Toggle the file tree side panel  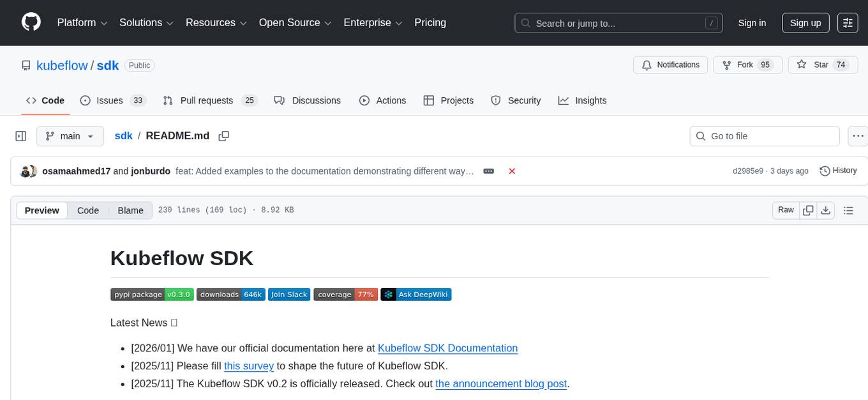tap(20, 135)
